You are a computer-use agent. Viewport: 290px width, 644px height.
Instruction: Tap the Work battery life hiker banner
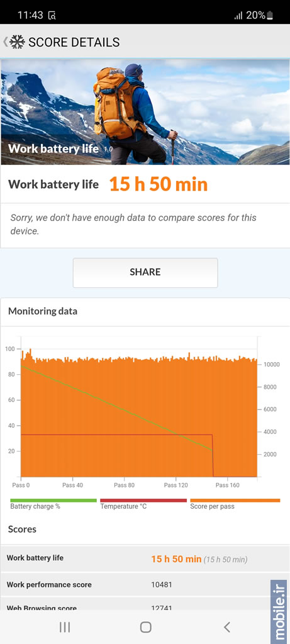145,112
